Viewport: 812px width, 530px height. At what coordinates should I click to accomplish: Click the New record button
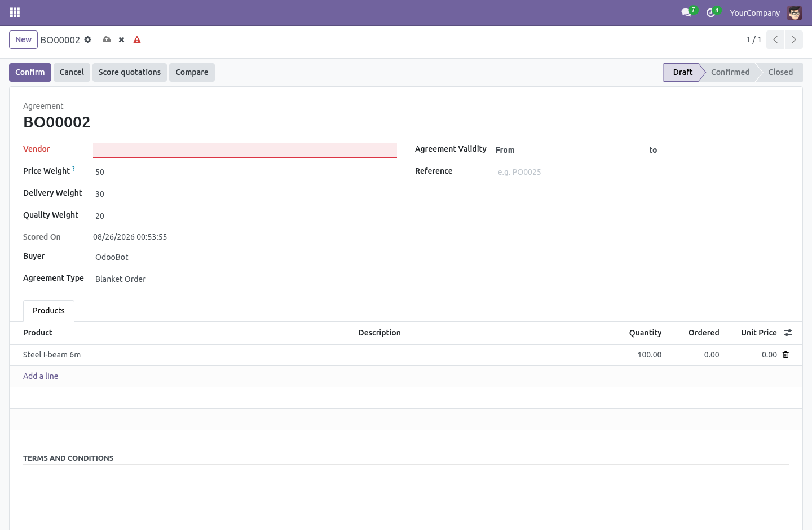pos(23,39)
